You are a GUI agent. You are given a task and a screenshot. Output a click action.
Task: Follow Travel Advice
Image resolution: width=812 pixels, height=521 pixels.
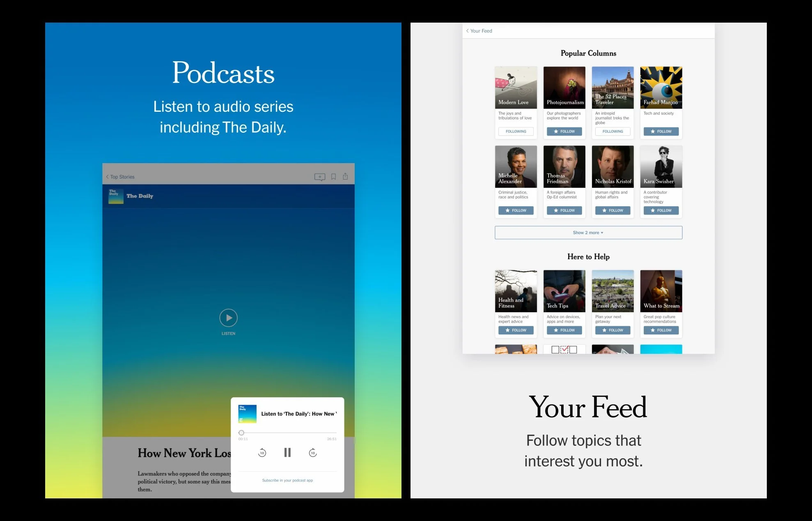tap(613, 330)
